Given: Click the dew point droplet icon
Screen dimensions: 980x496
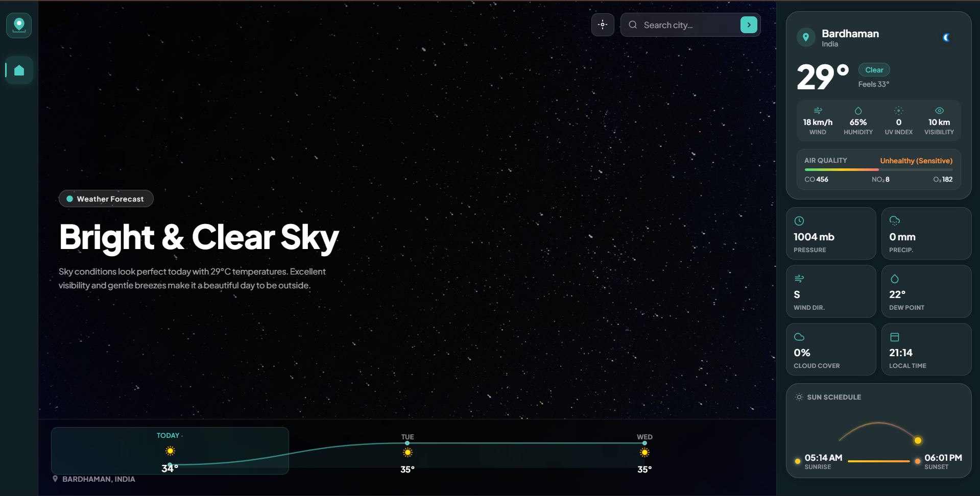Looking at the screenshot, I should [895, 279].
